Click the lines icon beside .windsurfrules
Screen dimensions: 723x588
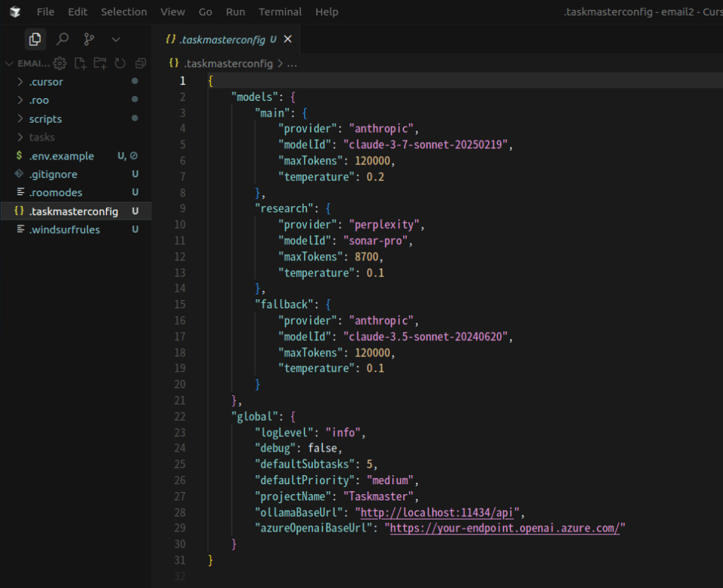[x=20, y=229]
